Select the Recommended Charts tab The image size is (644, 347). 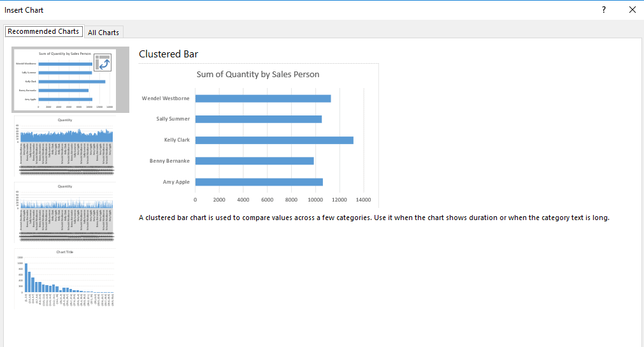tap(43, 31)
